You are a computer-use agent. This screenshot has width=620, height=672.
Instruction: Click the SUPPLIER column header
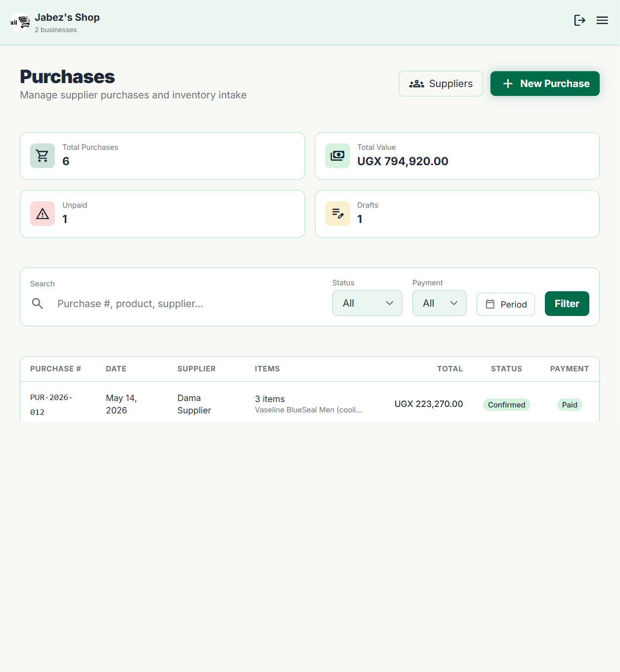point(196,369)
